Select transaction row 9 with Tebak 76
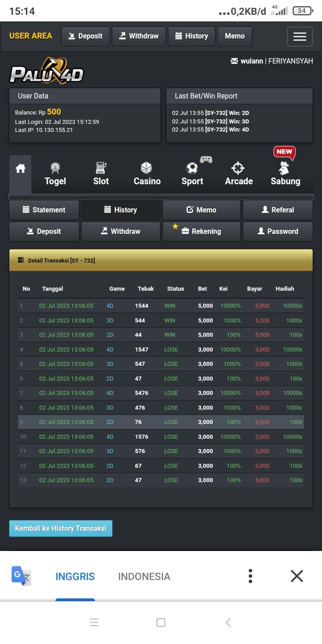Image resolution: width=322 pixels, height=644 pixels. [161, 422]
